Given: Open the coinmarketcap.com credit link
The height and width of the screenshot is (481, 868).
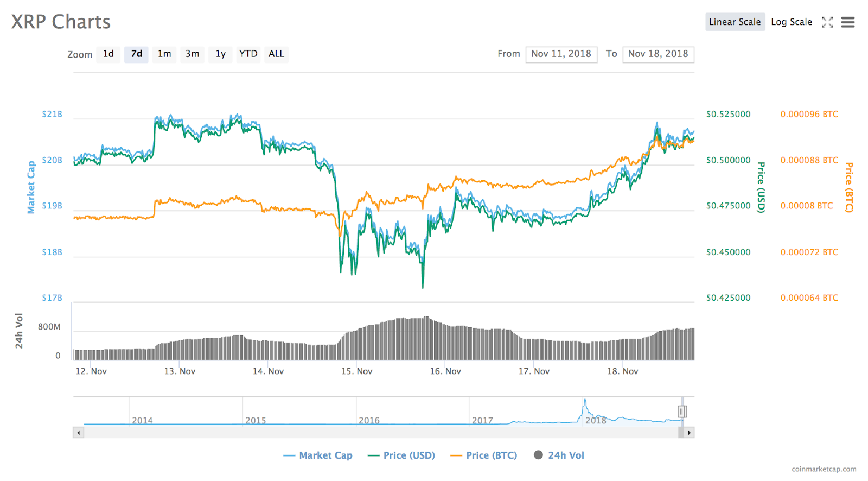Looking at the screenshot, I should tap(824, 469).
